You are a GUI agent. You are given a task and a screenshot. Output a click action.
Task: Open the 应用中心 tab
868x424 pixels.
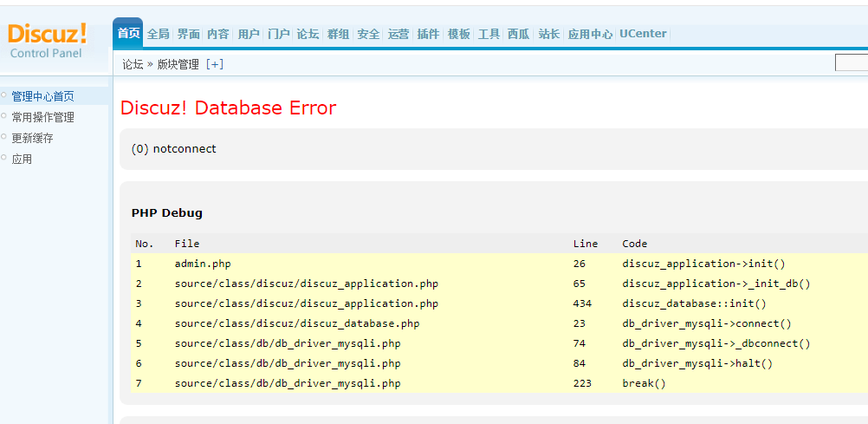point(590,34)
